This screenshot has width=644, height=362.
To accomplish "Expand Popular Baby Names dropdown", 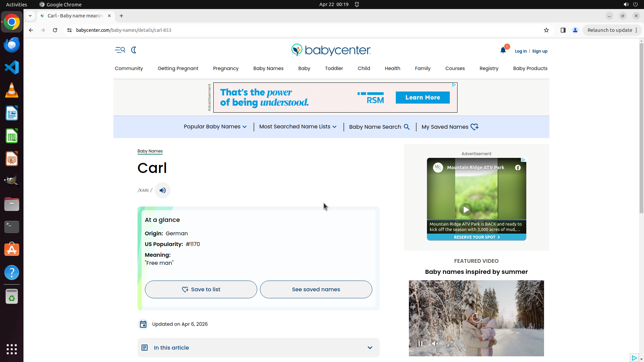I will pyautogui.click(x=215, y=127).
